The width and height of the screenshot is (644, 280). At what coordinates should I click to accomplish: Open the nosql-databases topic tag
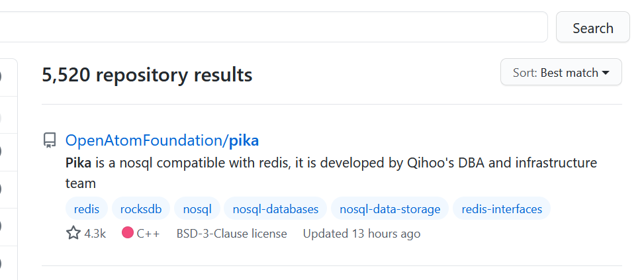click(x=275, y=209)
